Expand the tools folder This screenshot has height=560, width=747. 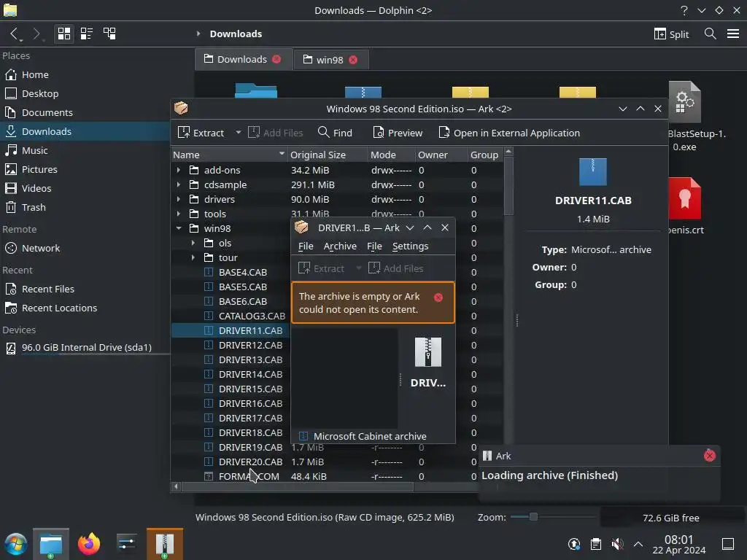point(179,214)
